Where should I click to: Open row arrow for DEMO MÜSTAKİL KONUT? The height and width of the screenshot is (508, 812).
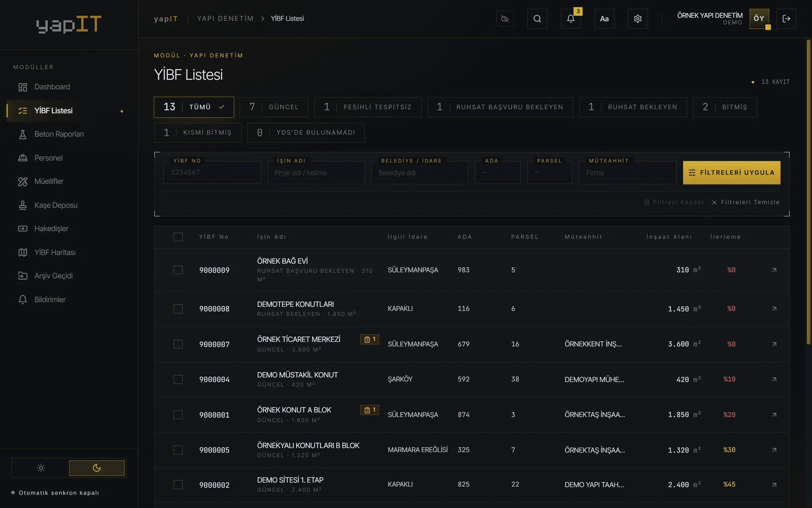click(774, 379)
